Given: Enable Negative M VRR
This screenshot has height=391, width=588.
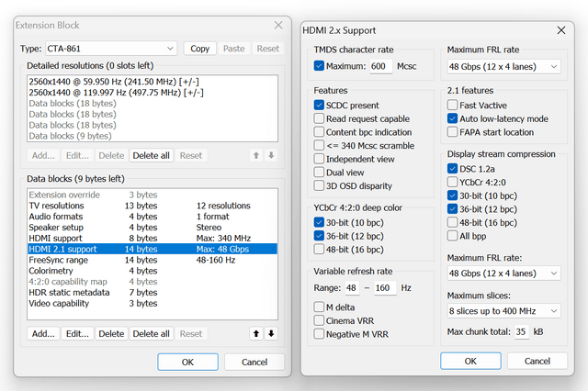Looking at the screenshot, I should click(x=319, y=334).
